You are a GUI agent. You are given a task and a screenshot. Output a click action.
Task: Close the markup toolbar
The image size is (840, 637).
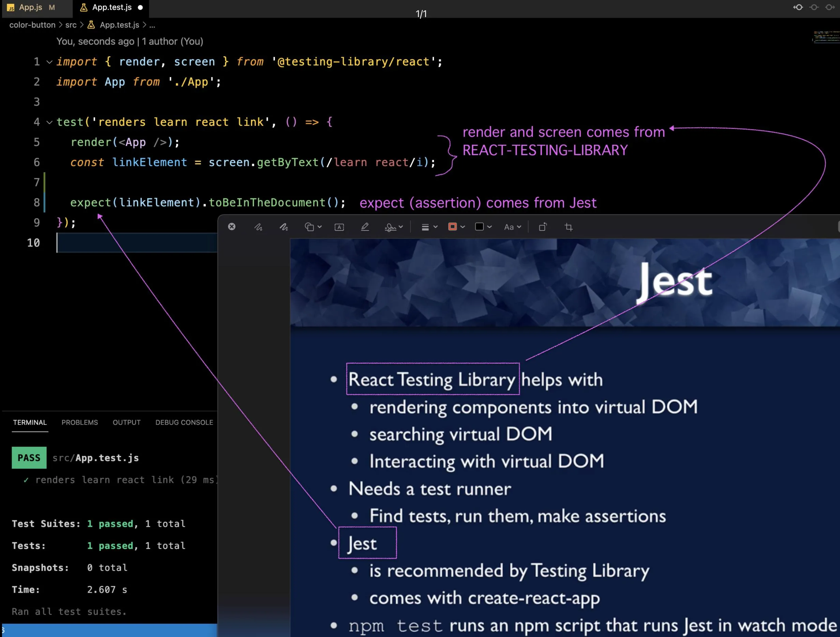tap(231, 227)
